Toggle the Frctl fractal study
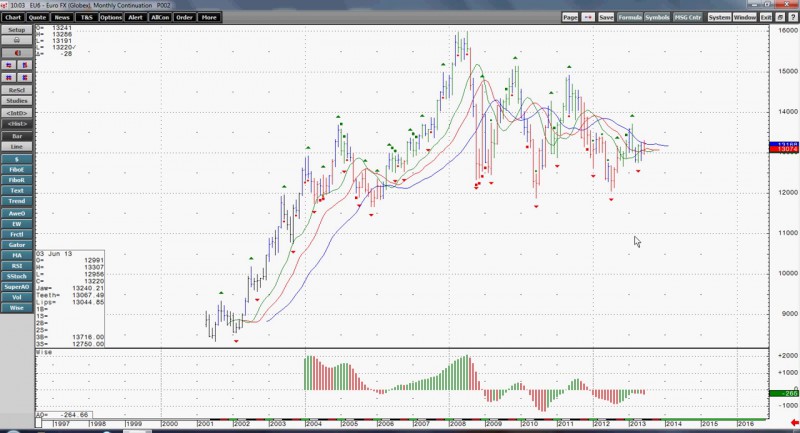Screen dimensions: 800x433 point(17,234)
